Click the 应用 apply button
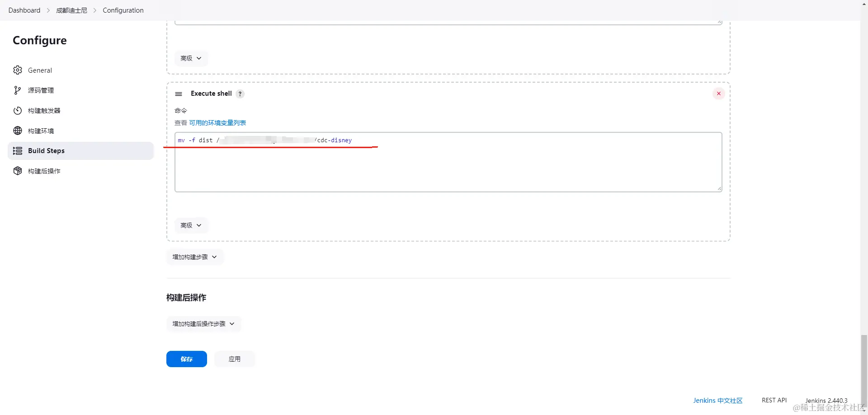 pos(234,359)
